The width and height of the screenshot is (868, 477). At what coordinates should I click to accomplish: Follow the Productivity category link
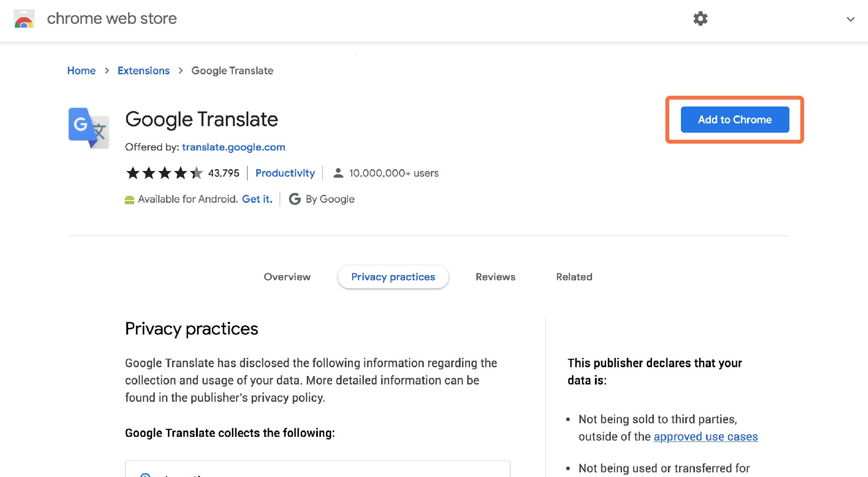[x=285, y=173]
